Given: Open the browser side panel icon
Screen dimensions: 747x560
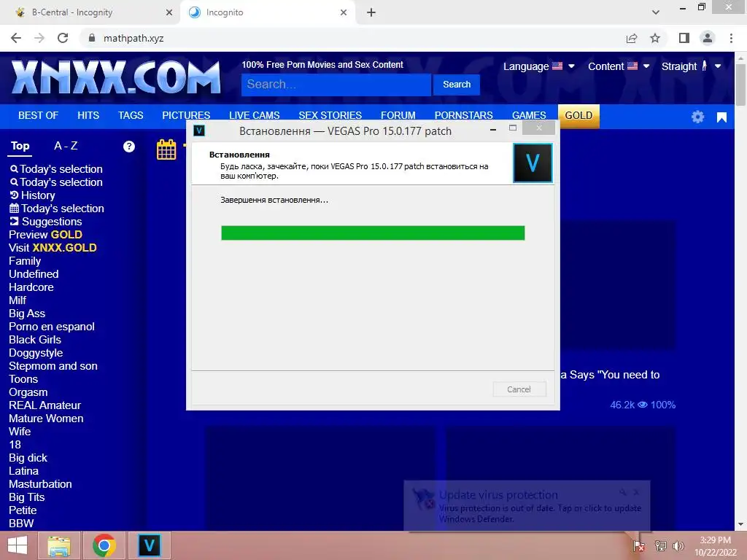Looking at the screenshot, I should [x=684, y=38].
